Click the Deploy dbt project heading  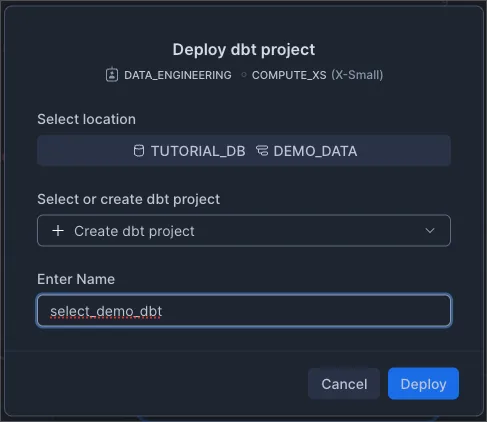coord(244,50)
